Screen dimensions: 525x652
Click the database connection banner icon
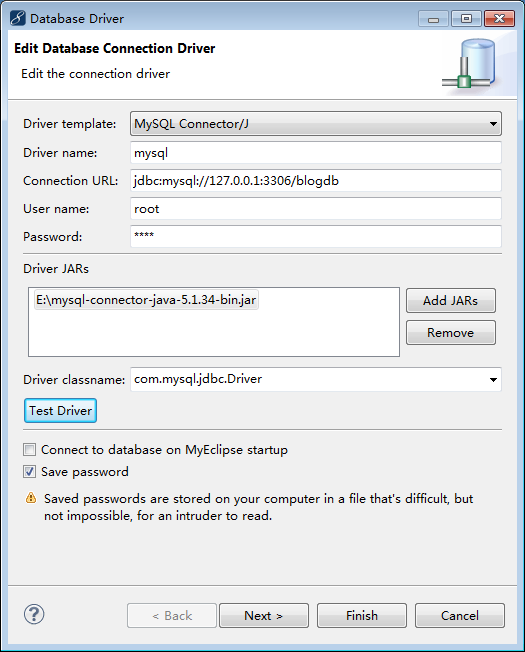[470, 63]
